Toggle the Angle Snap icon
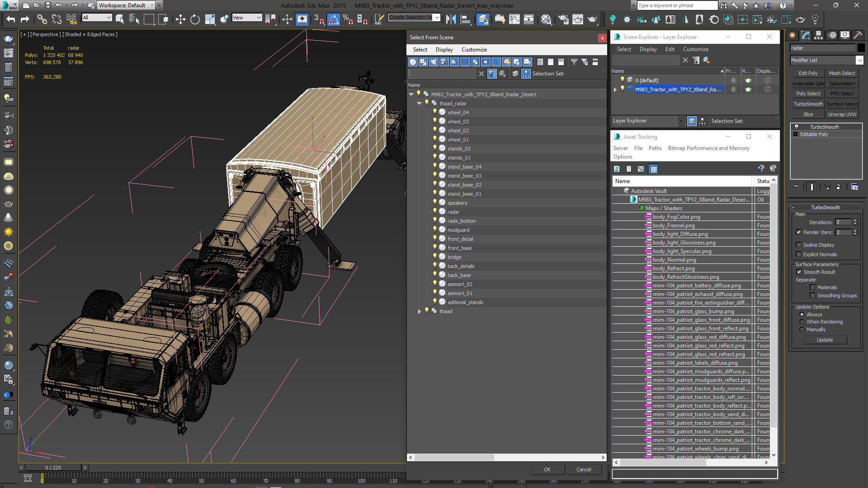Image resolution: width=868 pixels, height=488 pixels. tap(333, 19)
